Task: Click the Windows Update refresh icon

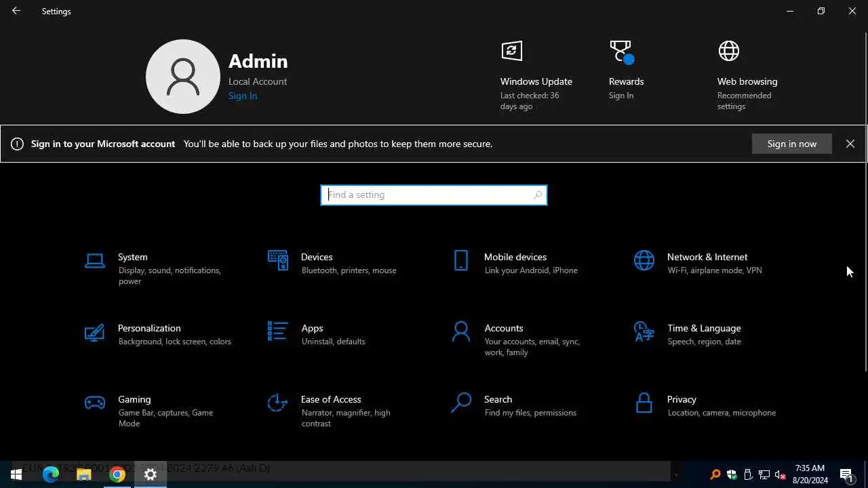Action: (x=512, y=51)
